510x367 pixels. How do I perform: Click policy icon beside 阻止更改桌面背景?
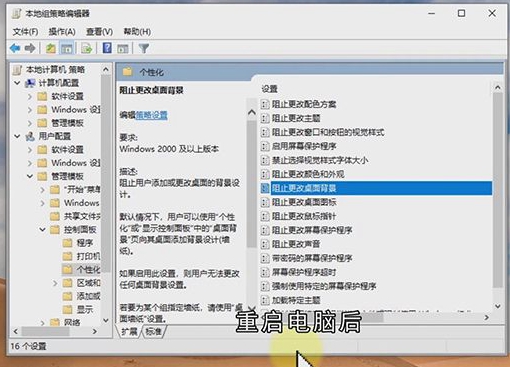265,188
